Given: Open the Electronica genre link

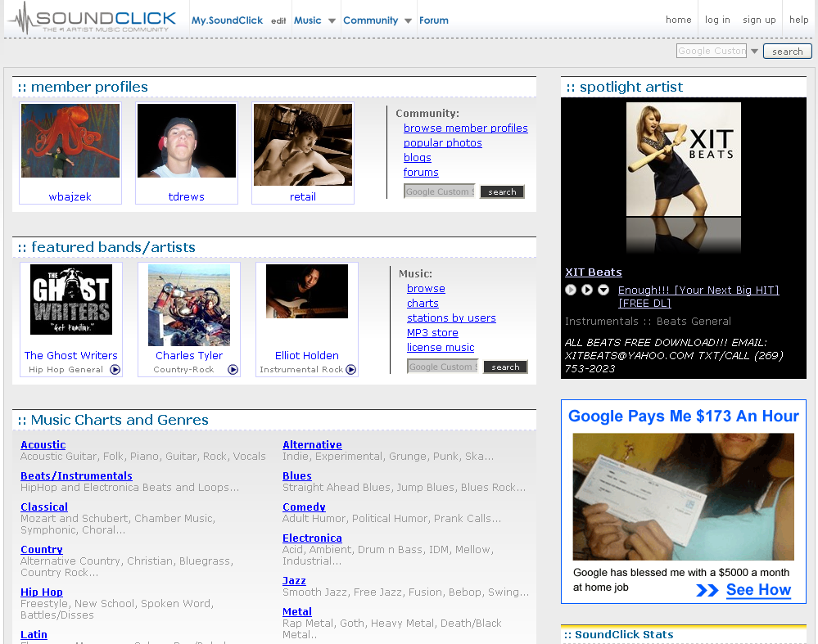Looking at the screenshot, I should pyautogui.click(x=312, y=538).
